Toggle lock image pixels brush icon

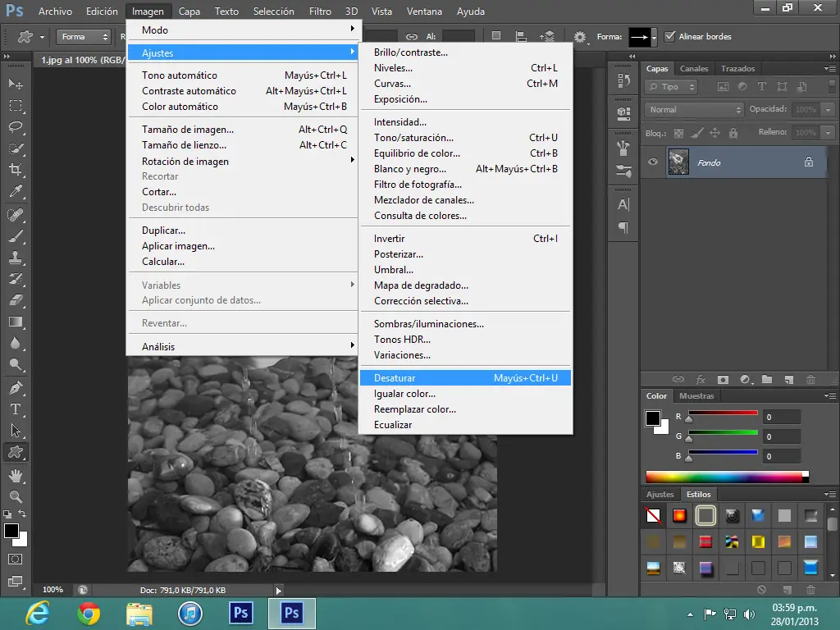[x=696, y=133]
